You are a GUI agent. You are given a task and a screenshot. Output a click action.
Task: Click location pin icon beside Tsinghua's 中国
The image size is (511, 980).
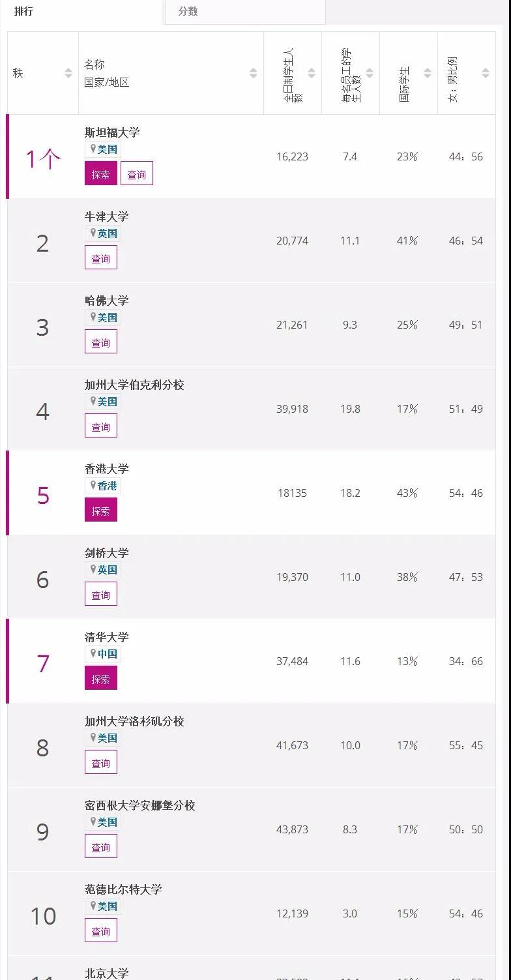tap(93, 653)
